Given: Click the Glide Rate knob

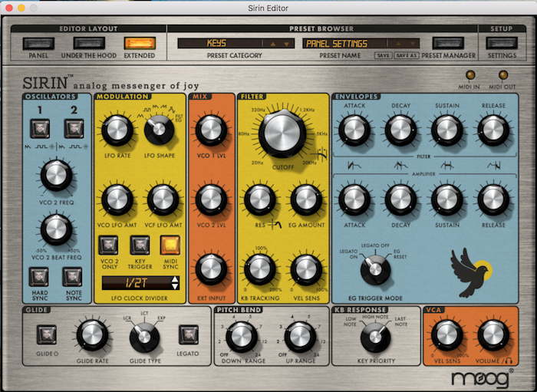Looking at the screenshot, I should [92, 335].
